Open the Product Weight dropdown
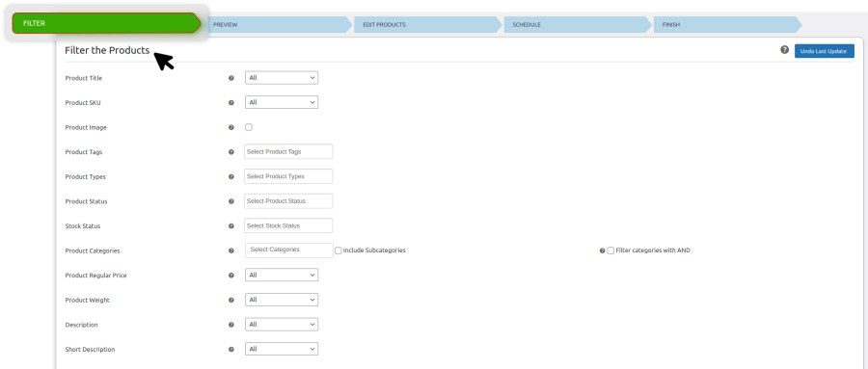868x369 pixels. [282, 300]
